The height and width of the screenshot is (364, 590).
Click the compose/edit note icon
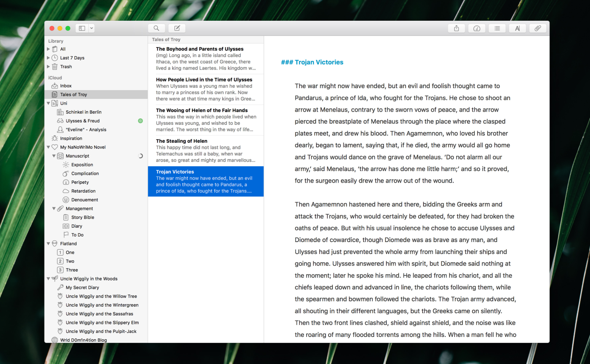pos(176,29)
